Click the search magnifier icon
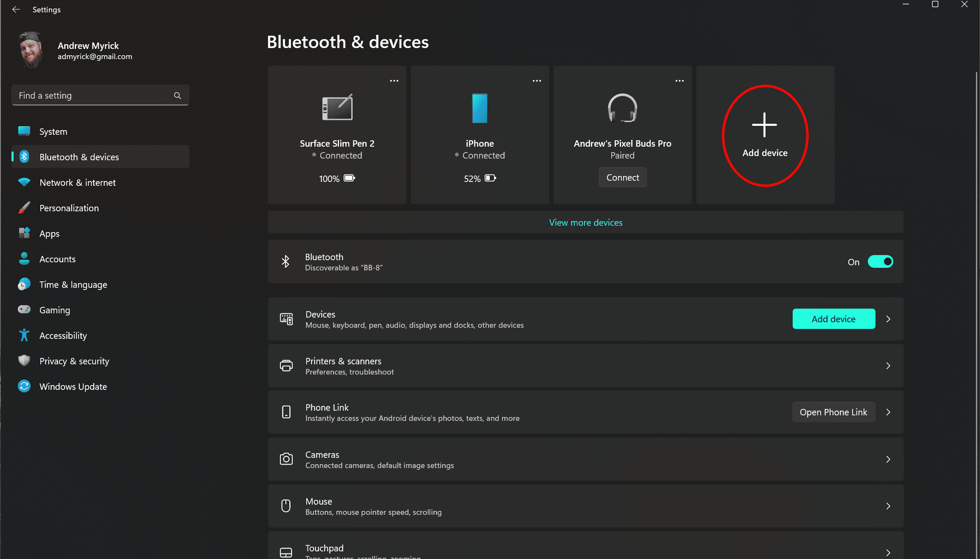 pyautogui.click(x=178, y=96)
